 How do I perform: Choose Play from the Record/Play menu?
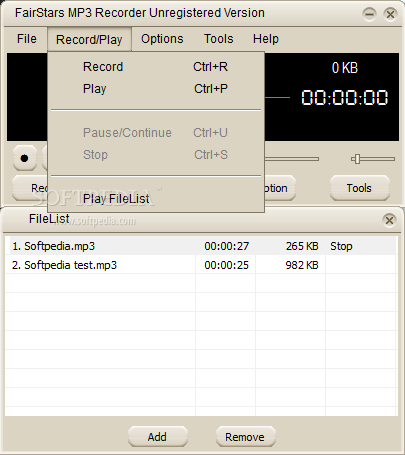156,89
